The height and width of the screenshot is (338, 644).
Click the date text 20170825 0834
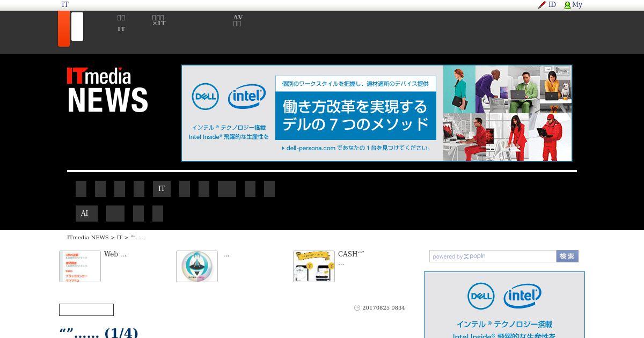click(x=383, y=308)
